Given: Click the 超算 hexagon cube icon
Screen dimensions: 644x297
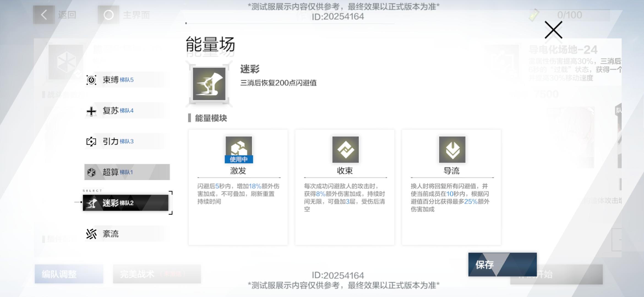Looking at the screenshot, I should click(x=91, y=172).
